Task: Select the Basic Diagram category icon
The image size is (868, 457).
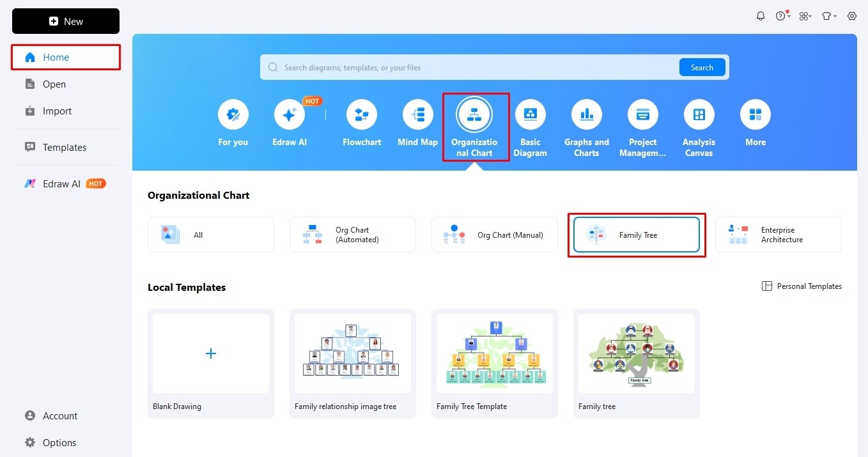Action: [531, 115]
